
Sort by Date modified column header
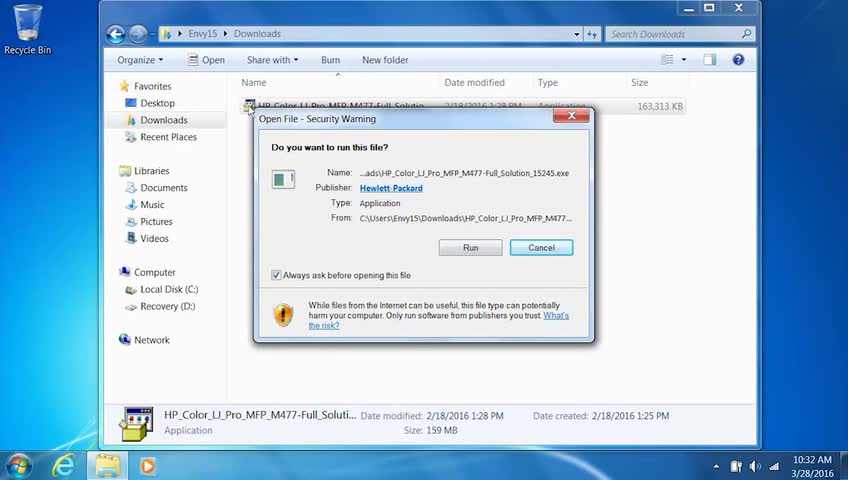[x=487, y=83]
